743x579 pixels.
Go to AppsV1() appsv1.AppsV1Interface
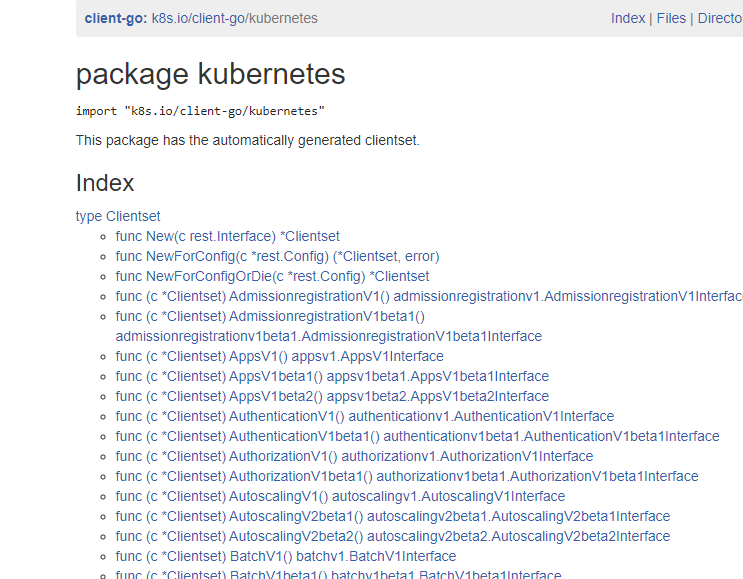pyautogui.click(x=280, y=356)
